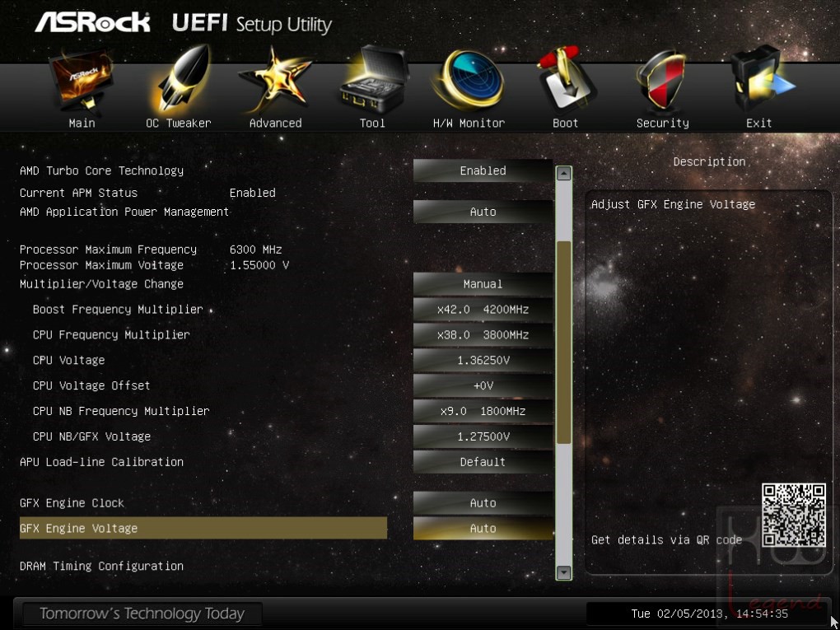Change AMD Application Power Management Auto setting

(483, 212)
